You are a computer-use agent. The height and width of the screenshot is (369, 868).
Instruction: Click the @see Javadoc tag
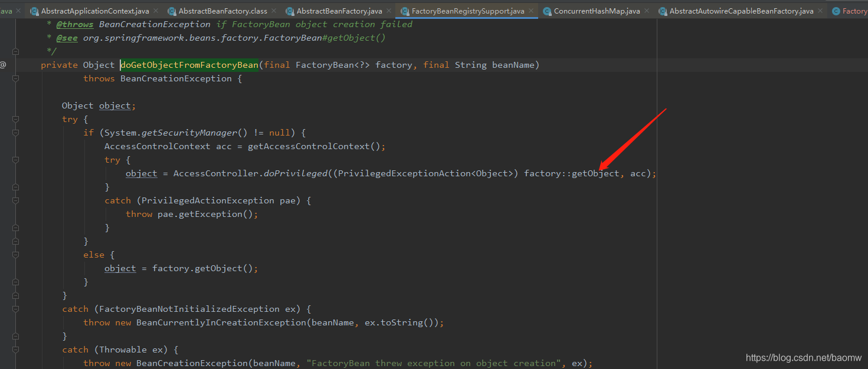click(67, 38)
